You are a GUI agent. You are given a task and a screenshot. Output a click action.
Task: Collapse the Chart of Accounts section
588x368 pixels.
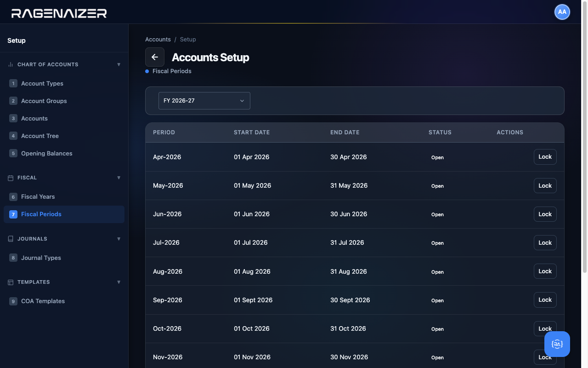point(119,64)
